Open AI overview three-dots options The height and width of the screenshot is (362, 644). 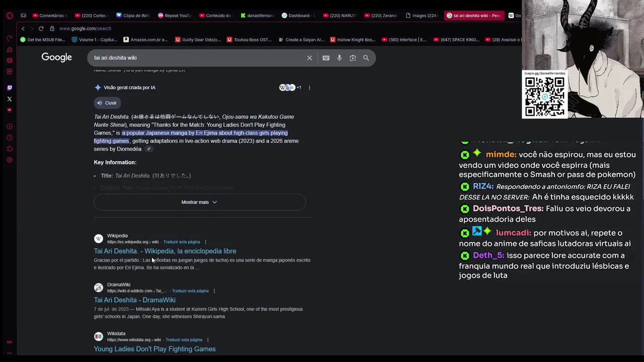(x=309, y=87)
